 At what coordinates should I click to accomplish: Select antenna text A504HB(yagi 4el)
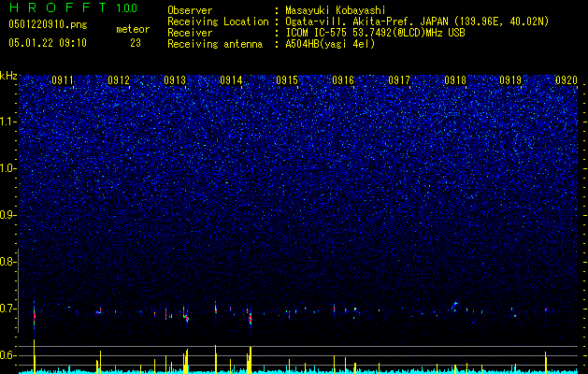(x=330, y=44)
